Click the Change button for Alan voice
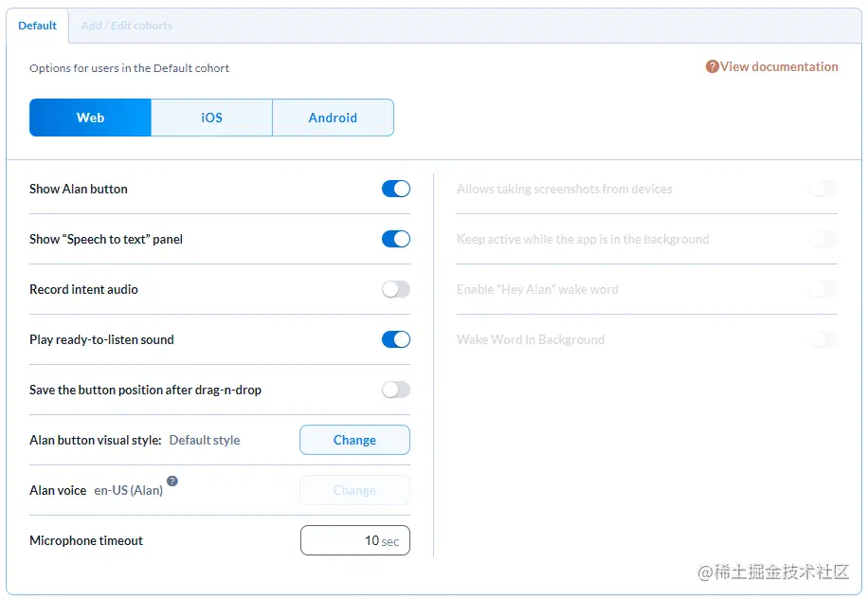The width and height of the screenshot is (868, 600). (x=354, y=490)
